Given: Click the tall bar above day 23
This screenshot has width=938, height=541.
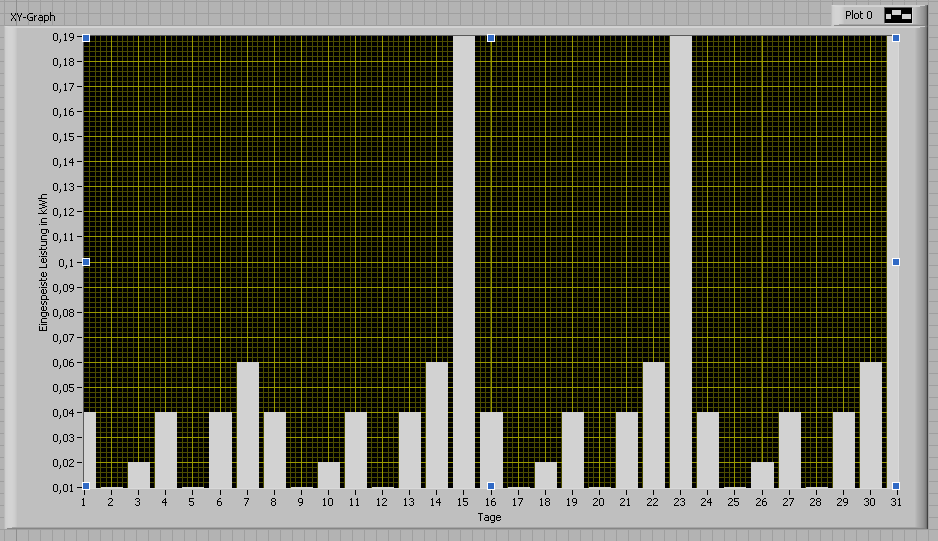Looking at the screenshot, I should point(681,262).
